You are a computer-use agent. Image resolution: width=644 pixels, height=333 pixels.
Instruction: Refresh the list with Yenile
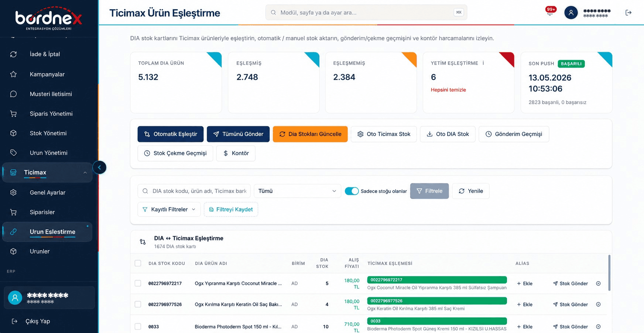point(471,191)
